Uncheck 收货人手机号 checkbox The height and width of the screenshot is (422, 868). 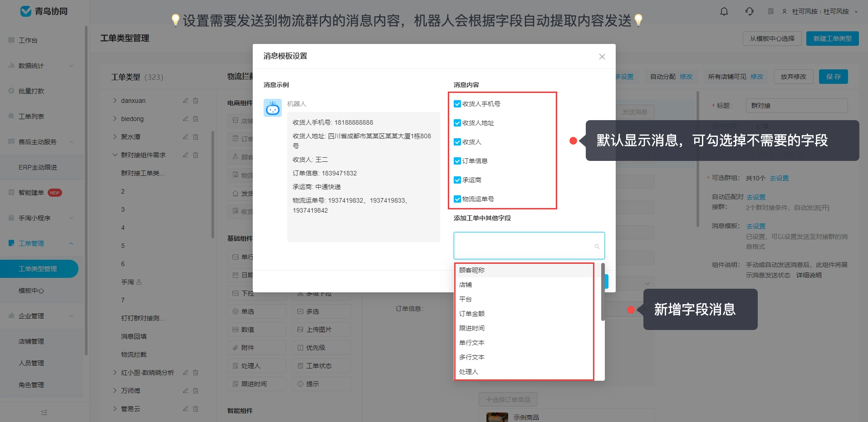pyautogui.click(x=457, y=104)
